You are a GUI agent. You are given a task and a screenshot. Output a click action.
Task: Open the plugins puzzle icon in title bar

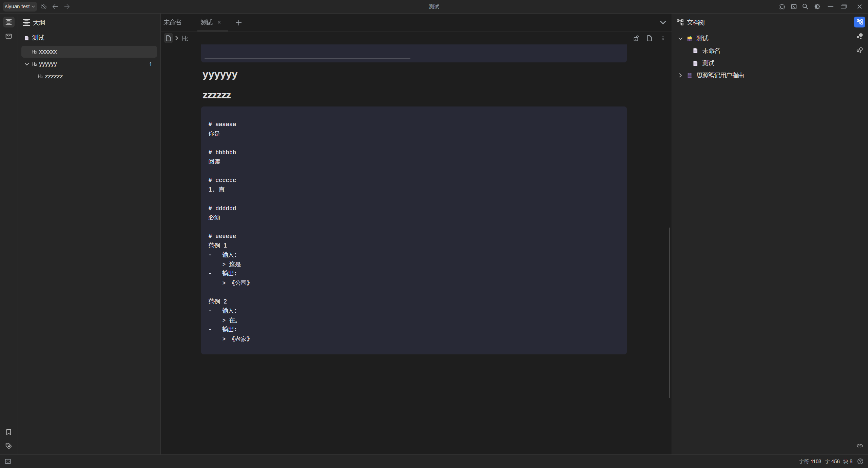click(782, 6)
